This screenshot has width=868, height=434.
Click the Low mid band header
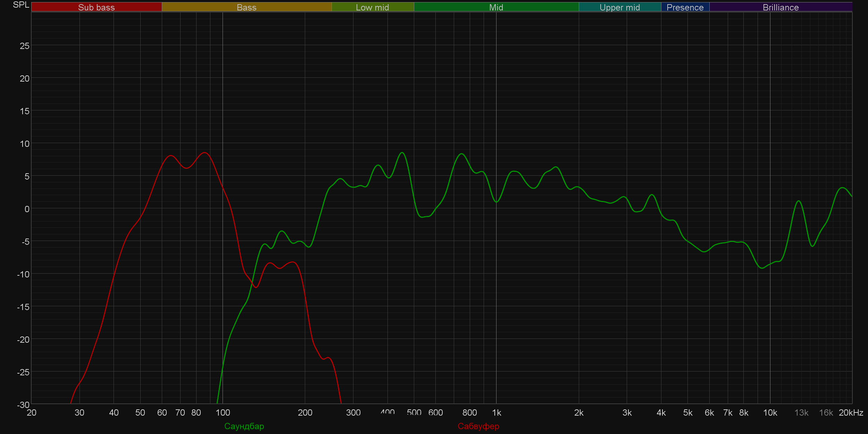pos(372,7)
